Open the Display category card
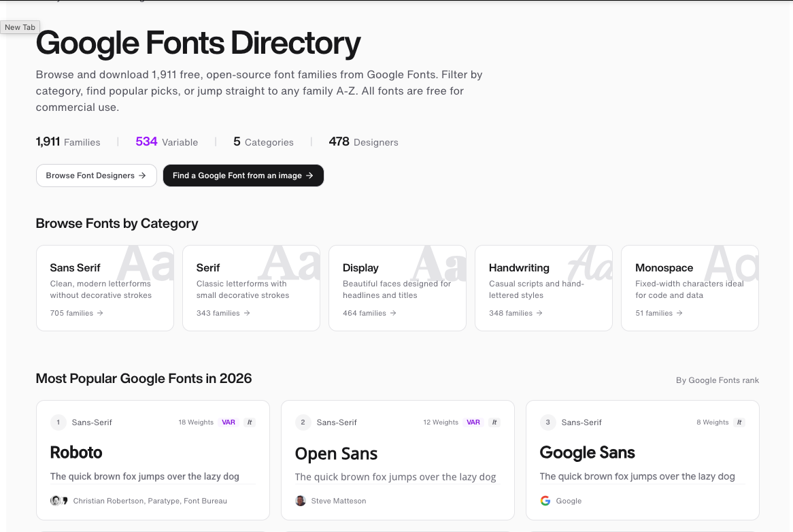Viewport: 793px width, 532px height. pos(397,288)
